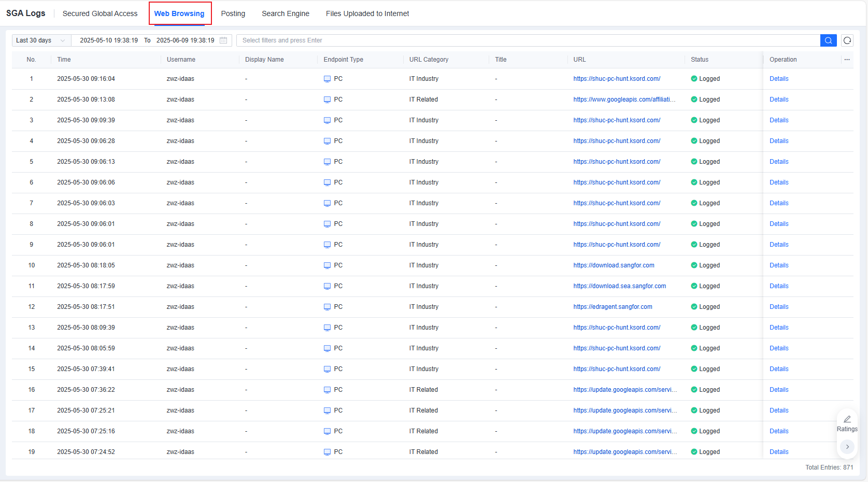Open Details for row 10
The height and width of the screenshot is (482, 868).
click(779, 265)
